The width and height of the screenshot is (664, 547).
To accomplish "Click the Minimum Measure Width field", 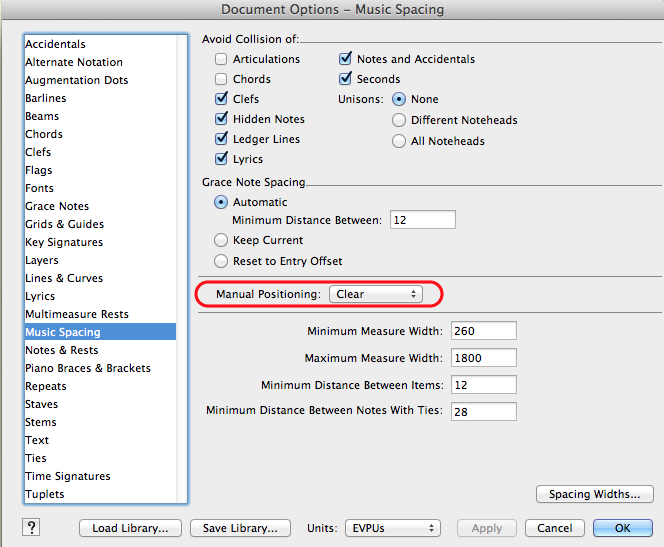I will click(483, 331).
